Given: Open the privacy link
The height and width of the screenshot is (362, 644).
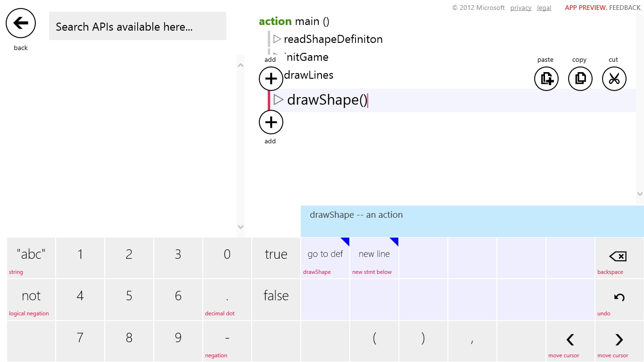Looking at the screenshot, I should (520, 8).
